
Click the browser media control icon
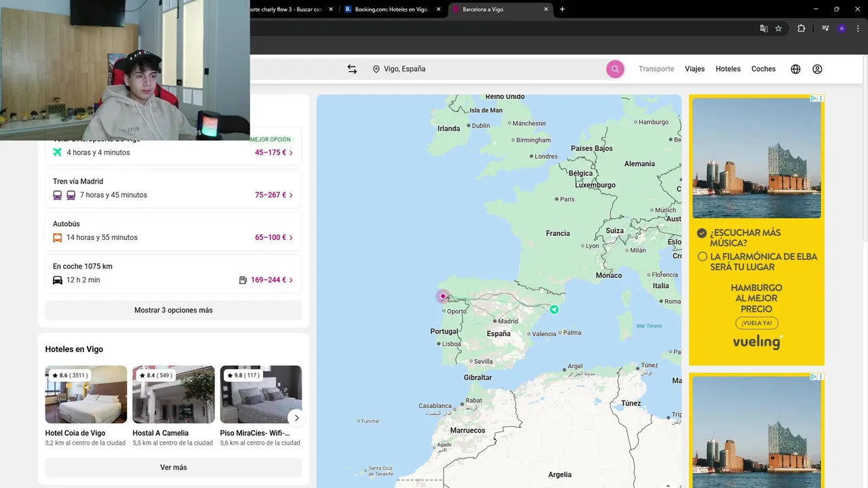tap(825, 28)
